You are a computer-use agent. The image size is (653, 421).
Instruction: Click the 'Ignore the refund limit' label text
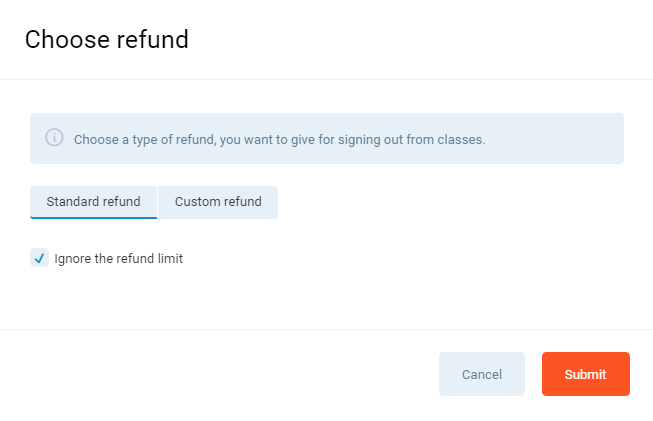[118, 259]
